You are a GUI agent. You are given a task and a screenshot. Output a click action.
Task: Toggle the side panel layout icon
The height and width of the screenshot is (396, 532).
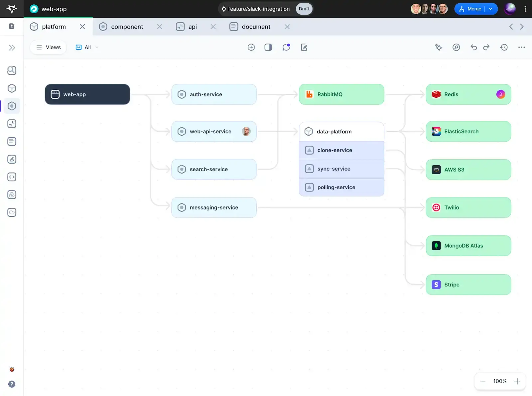tap(268, 47)
